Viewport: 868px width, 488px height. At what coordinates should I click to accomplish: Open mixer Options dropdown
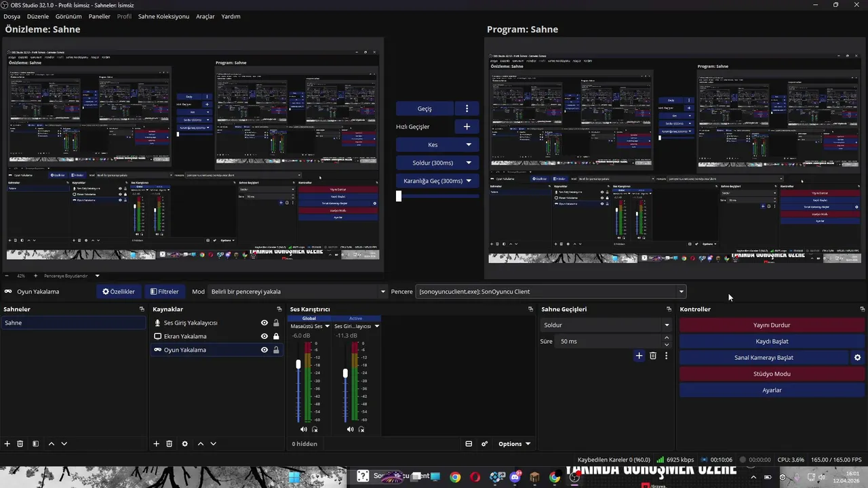tap(514, 444)
